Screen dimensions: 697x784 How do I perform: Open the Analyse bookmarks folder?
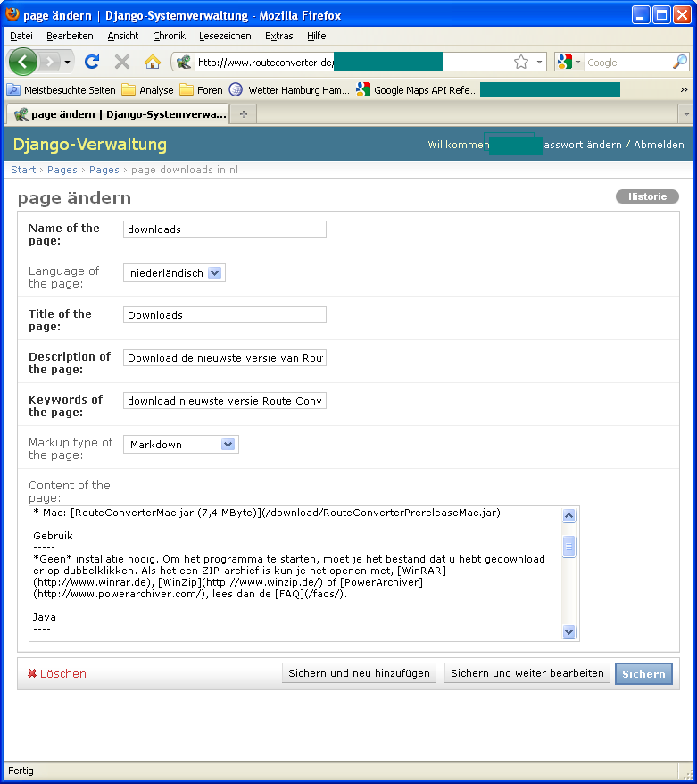(148, 89)
